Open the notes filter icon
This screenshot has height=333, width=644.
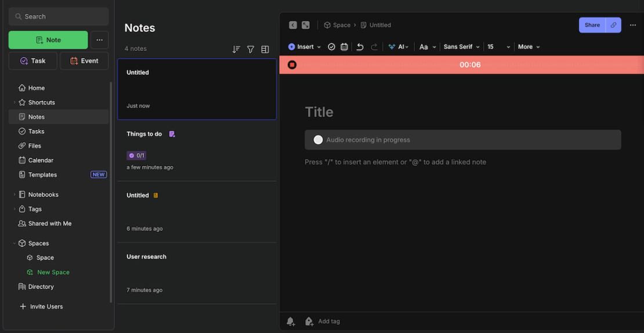pyautogui.click(x=251, y=49)
